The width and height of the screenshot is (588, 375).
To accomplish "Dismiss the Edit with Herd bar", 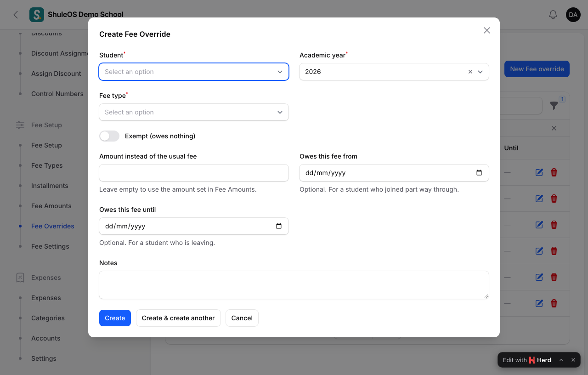I will (x=573, y=360).
